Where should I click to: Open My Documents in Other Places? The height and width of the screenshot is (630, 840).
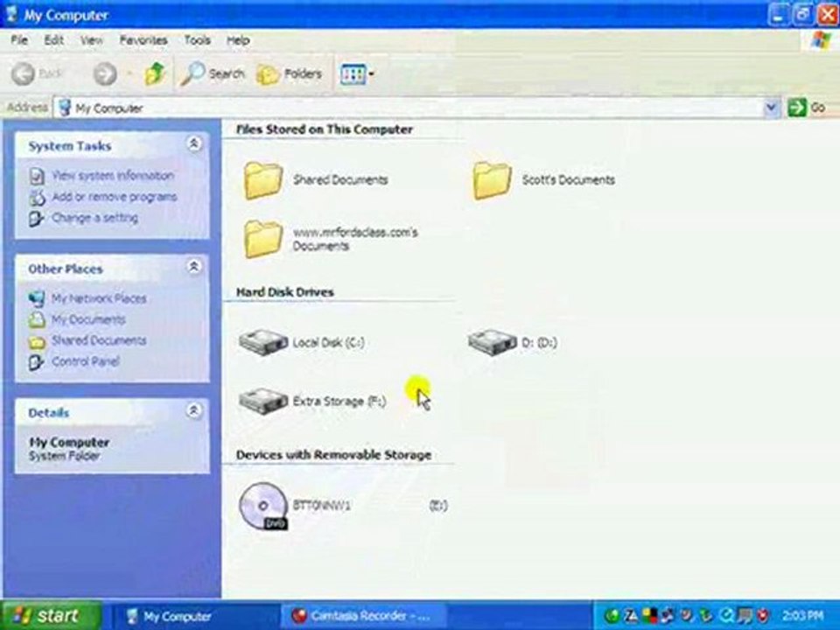(88, 320)
